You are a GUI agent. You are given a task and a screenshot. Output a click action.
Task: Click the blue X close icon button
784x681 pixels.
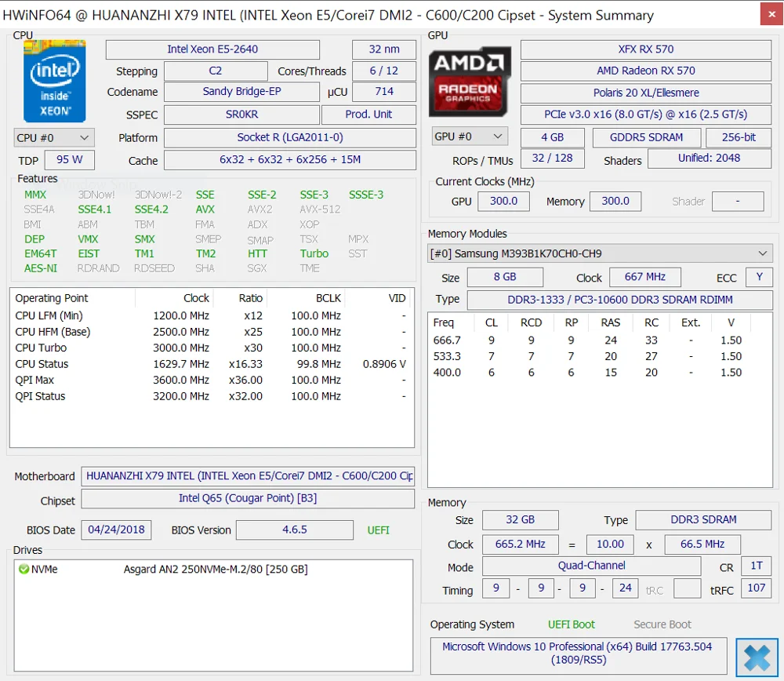coord(757,657)
